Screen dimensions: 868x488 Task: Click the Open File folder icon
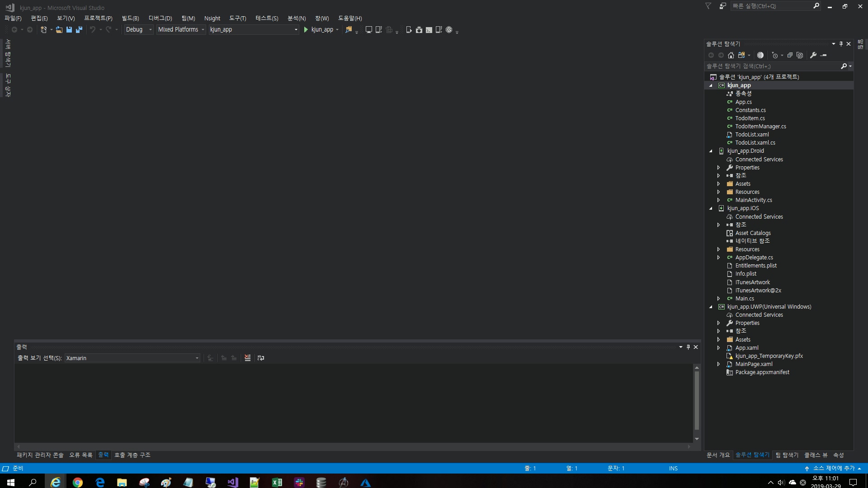pyautogui.click(x=59, y=30)
